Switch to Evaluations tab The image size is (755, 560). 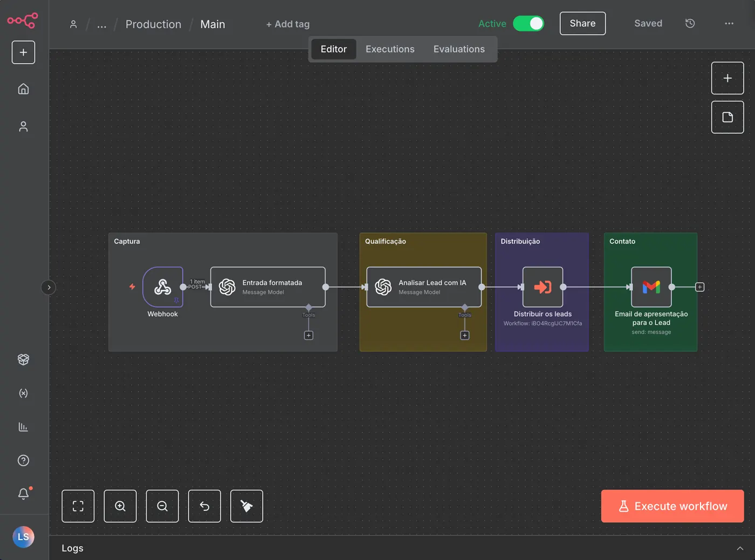click(459, 49)
